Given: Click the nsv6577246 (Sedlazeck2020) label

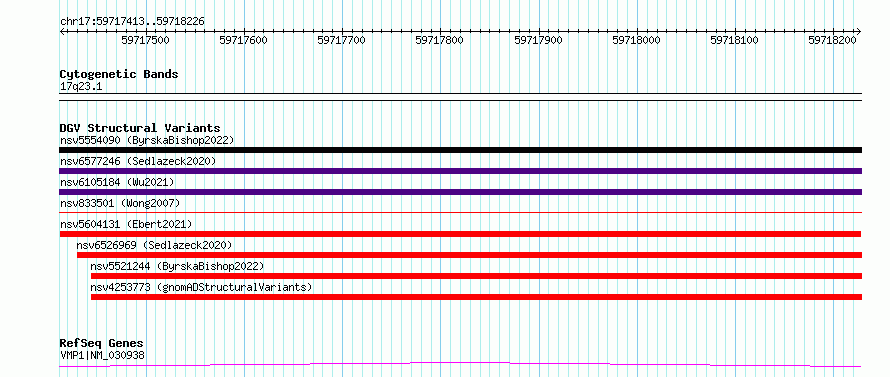Looking at the screenshot, I should coord(138,161).
